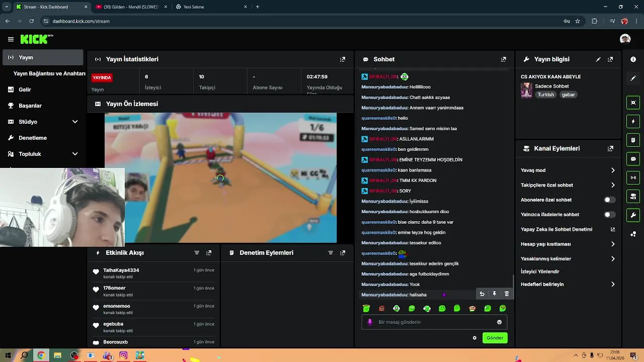Filter the Denetim Eylemleri list
The image size is (644, 362).
click(x=331, y=253)
